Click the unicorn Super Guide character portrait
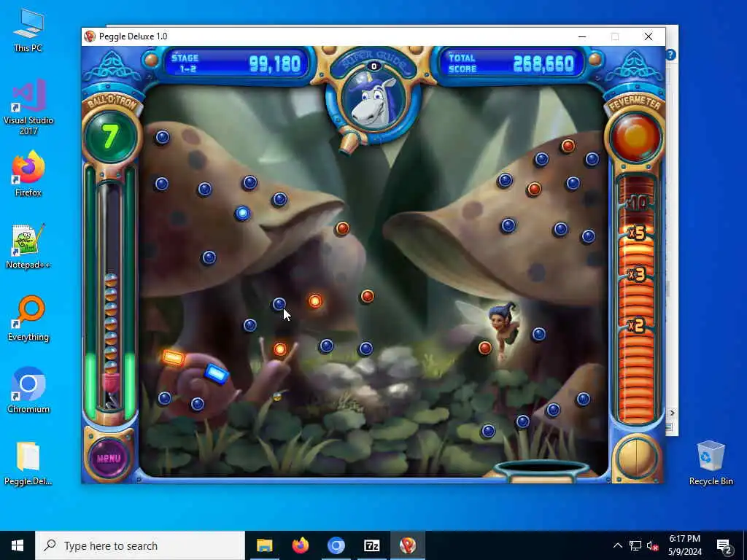The image size is (747, 560). pyautogui.click(x=374, y=100)
